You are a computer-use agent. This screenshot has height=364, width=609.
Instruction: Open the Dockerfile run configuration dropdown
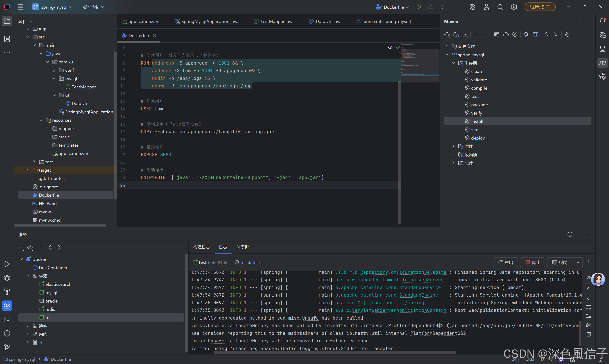(x=393, y=7)
